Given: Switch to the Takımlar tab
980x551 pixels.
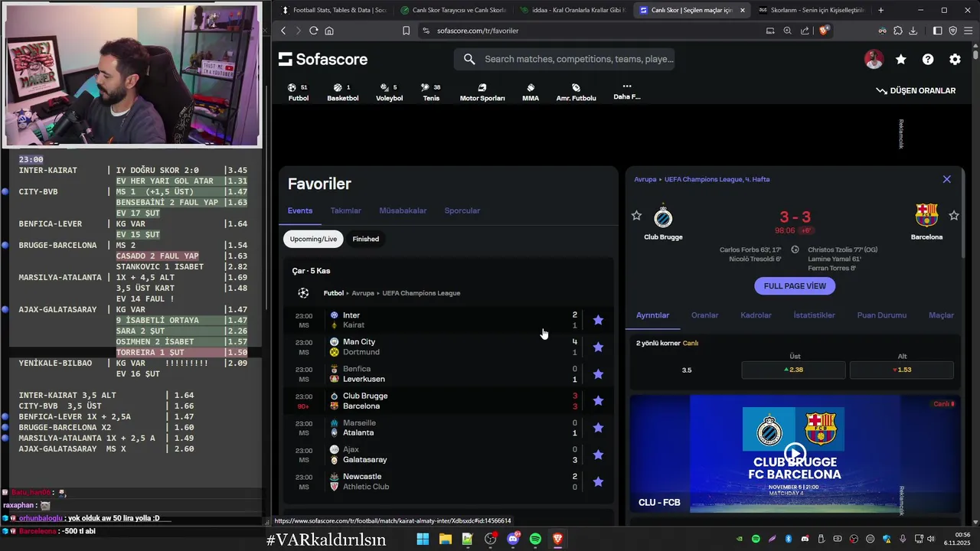Looking at the screenshot, I should (345, 210).
